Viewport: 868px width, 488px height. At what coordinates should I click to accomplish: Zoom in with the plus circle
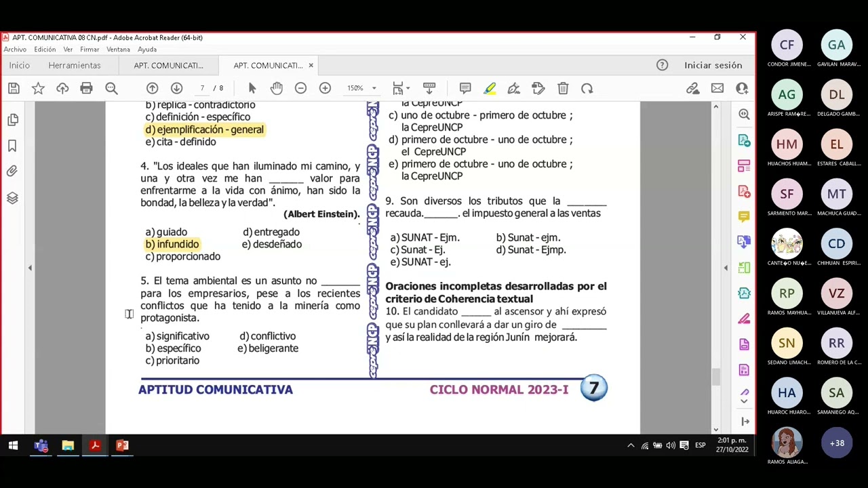tap(325, 89)
